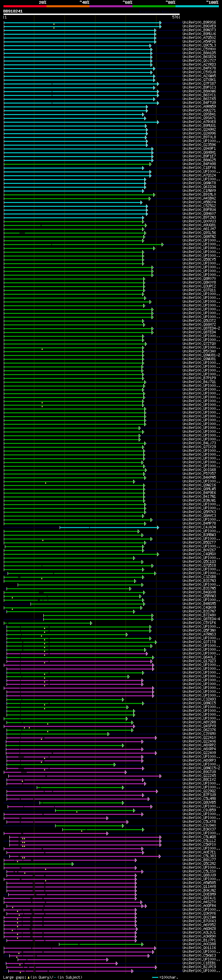Select label UniRef100_C3ZXR8
222x980 pixels.
pyautogui.click(x=199, y=577)
